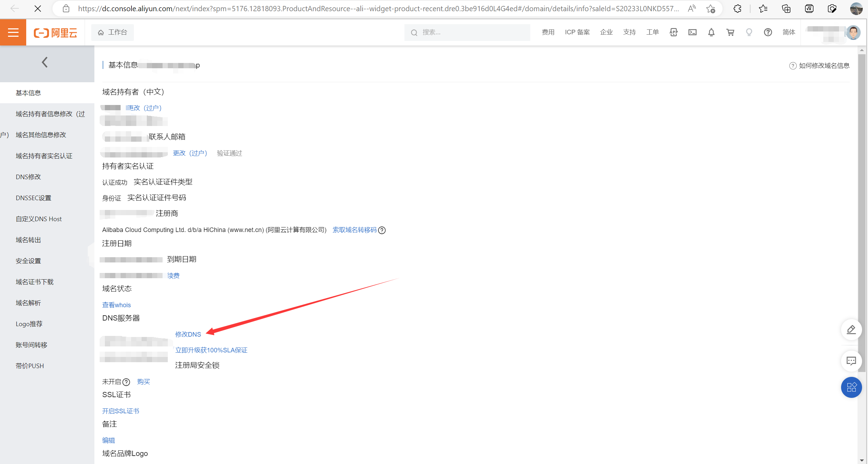This screenshot has width=868, height=464.
Task: Open the notifications bell icon
Action: click(x=711, y=32)
